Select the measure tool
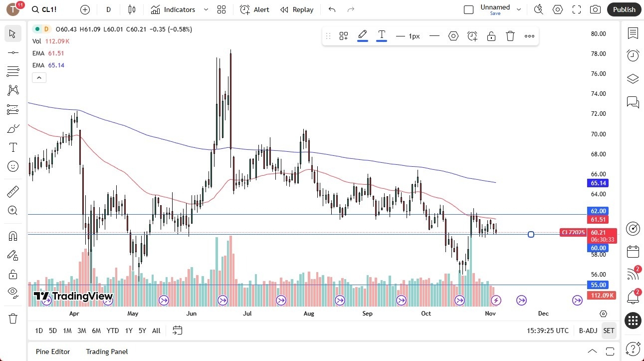Image resolution: width=644 pixels, height=361 pixels. 13,191
